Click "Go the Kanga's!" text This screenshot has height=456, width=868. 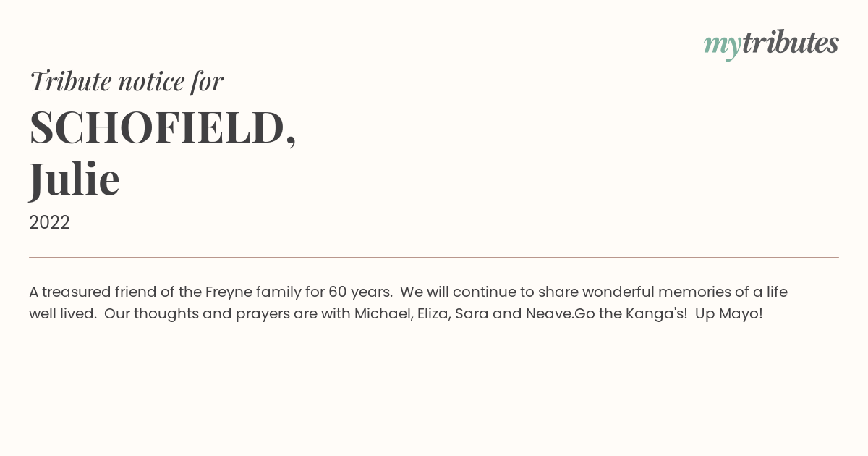point(631,313)
